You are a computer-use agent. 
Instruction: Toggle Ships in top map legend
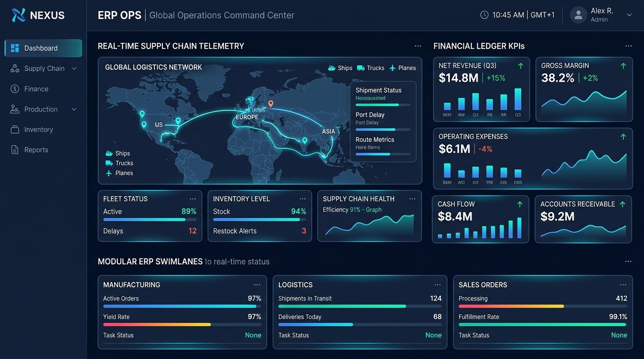[340, 68]
